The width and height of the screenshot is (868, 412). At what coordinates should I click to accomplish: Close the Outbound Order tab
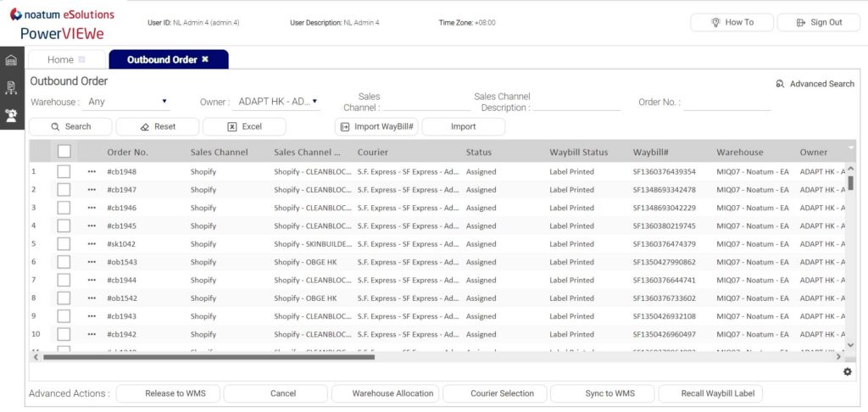[205, 59]
